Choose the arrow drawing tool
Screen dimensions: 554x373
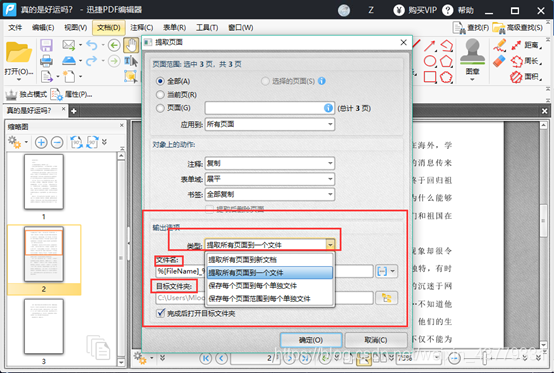[430, 46]
